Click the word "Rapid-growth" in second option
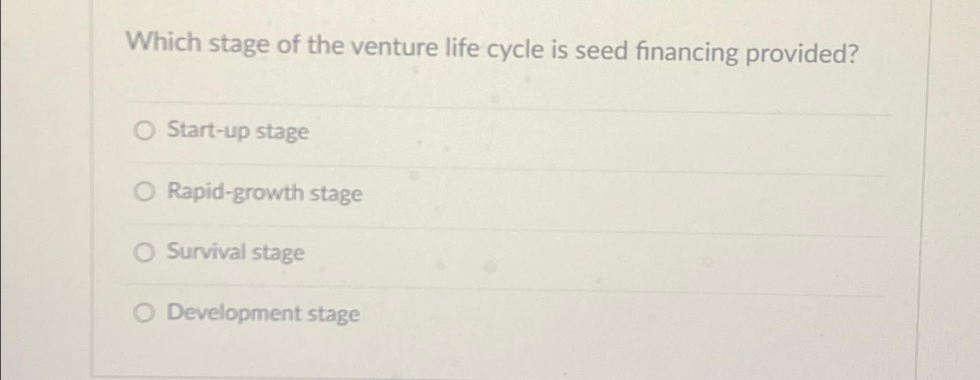The image size is (980, 380). click(235, 192)
